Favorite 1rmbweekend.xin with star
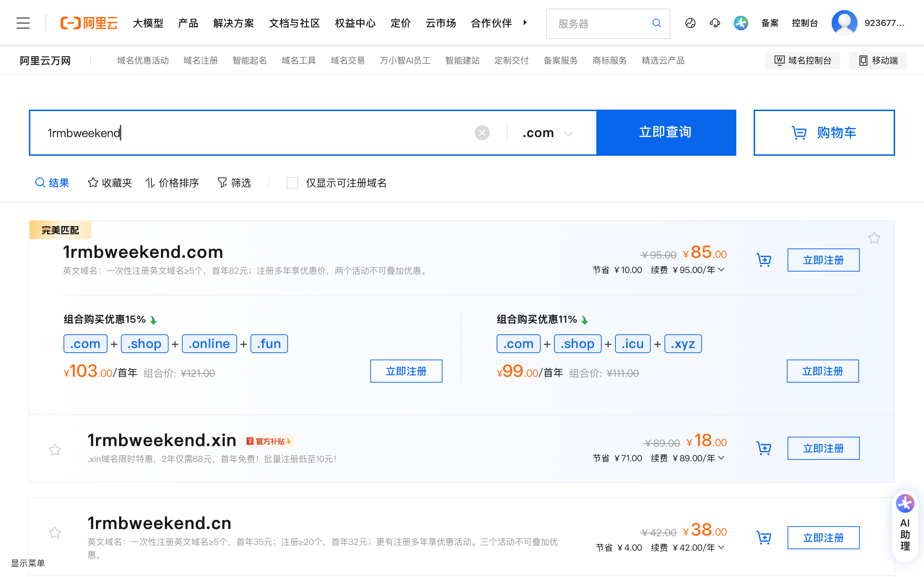This screenshot has width=924, height=577. (x=55, y=450)
